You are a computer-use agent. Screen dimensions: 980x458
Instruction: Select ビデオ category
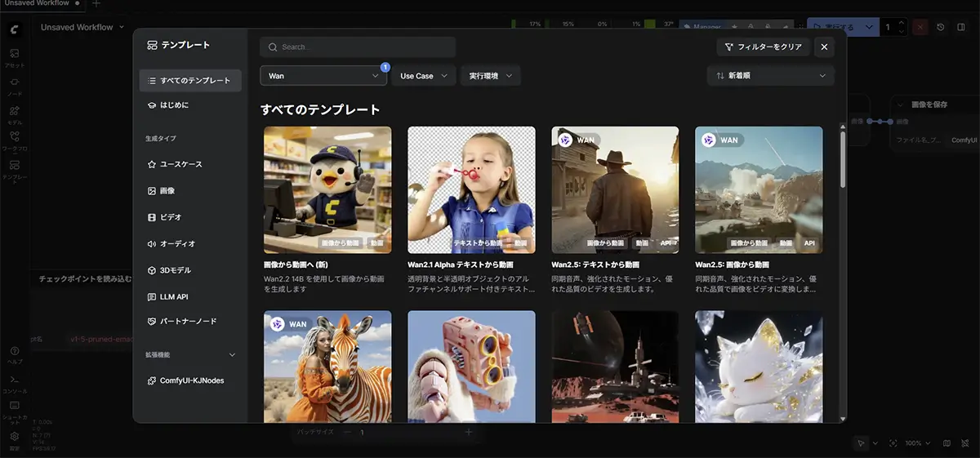pos(190,217)
